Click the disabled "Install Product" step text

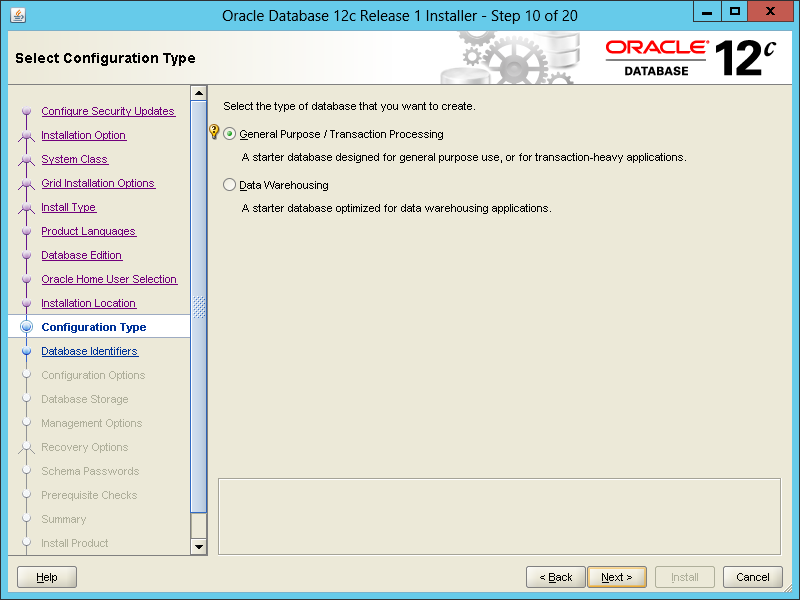pyautogui.click(x=75, y=543)
